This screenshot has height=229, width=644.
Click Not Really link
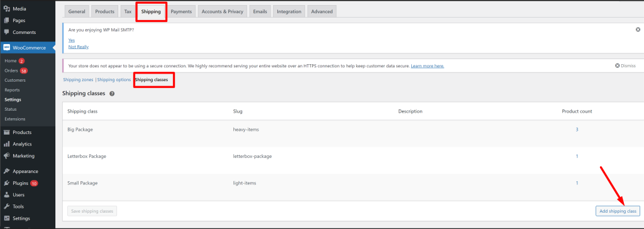79,47
